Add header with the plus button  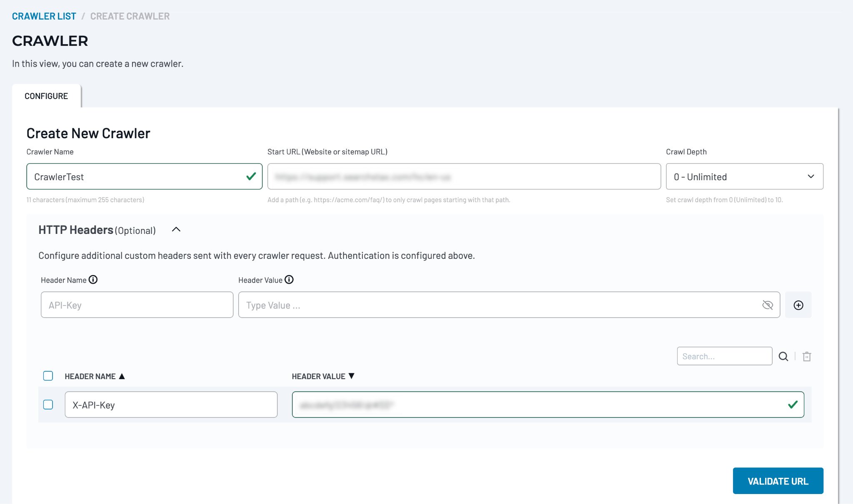pyautogui.click(x=798, y=305)
